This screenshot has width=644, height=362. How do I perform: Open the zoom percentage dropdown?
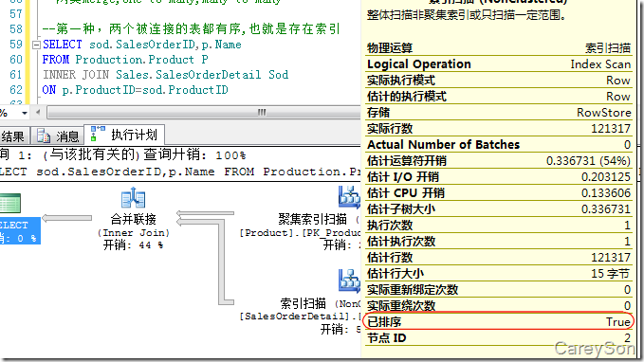(x=25, y=113)
